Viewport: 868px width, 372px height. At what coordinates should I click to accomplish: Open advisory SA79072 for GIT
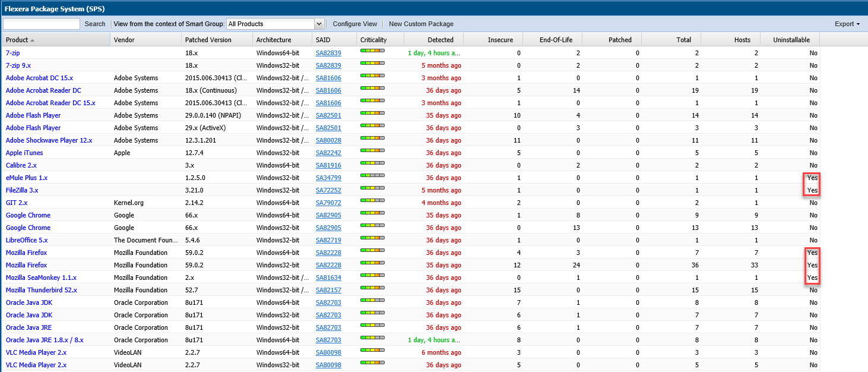(328, 203)
